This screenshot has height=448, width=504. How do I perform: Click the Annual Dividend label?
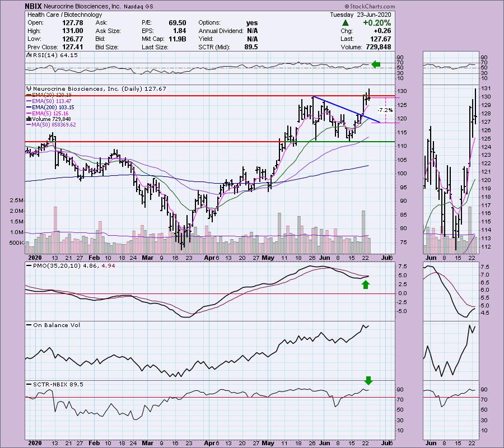221,31
